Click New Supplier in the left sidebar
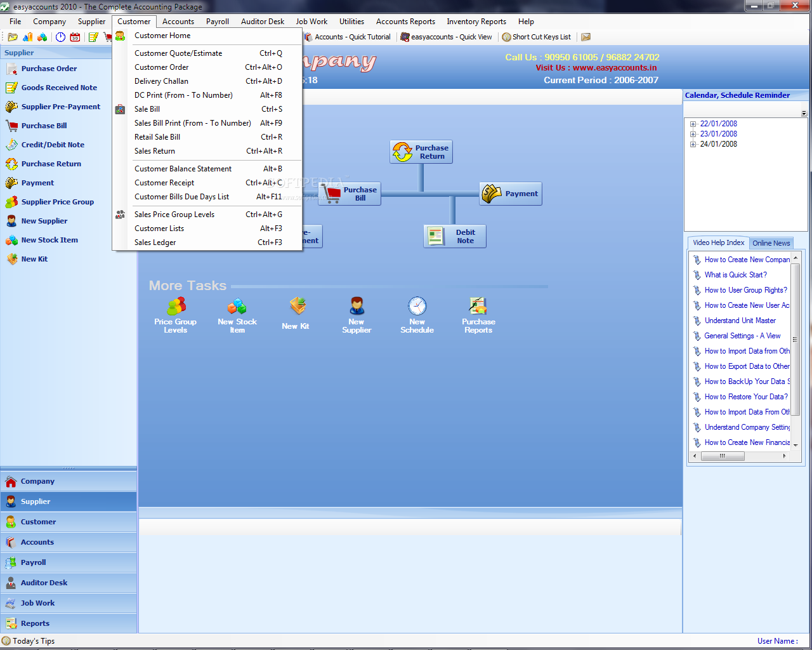Viewport: 812px width, 650px height. [x=44, y=221]
